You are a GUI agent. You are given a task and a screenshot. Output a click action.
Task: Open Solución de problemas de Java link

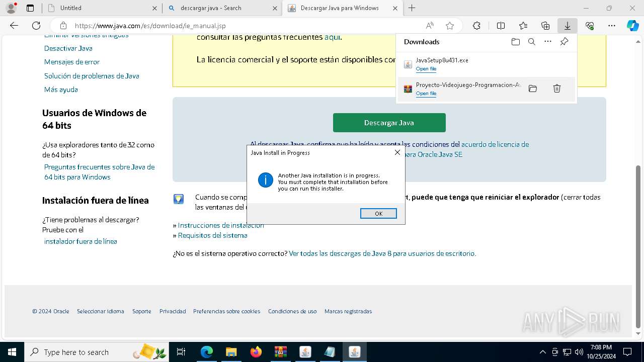coord(92,76)
